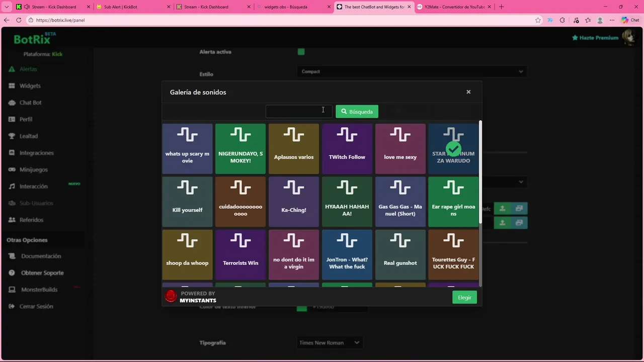Image resolution: width=644 pixels, height=362 pixels.
Task: Click the Referidos people icon
Action: tap(12, 220)
